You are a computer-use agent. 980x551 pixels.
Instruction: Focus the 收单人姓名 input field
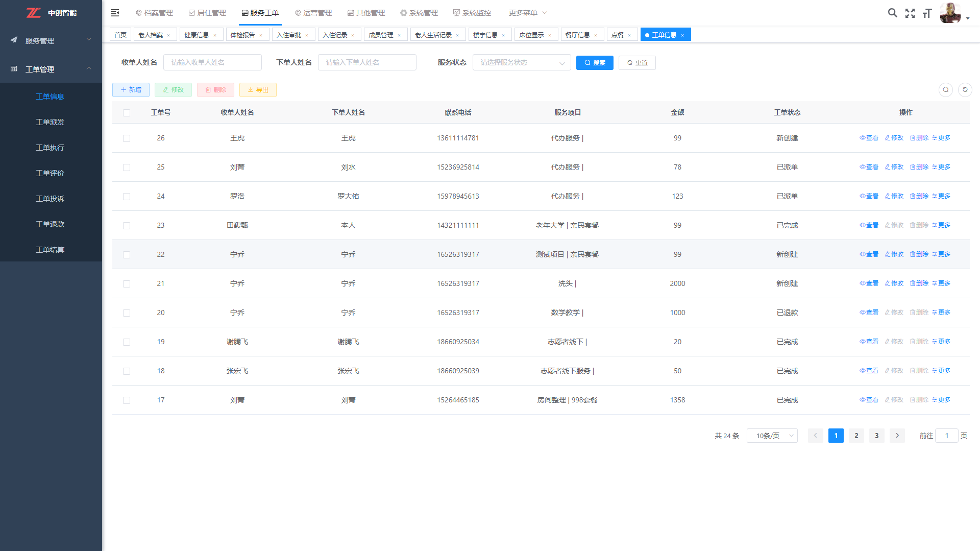click(212, 63)
